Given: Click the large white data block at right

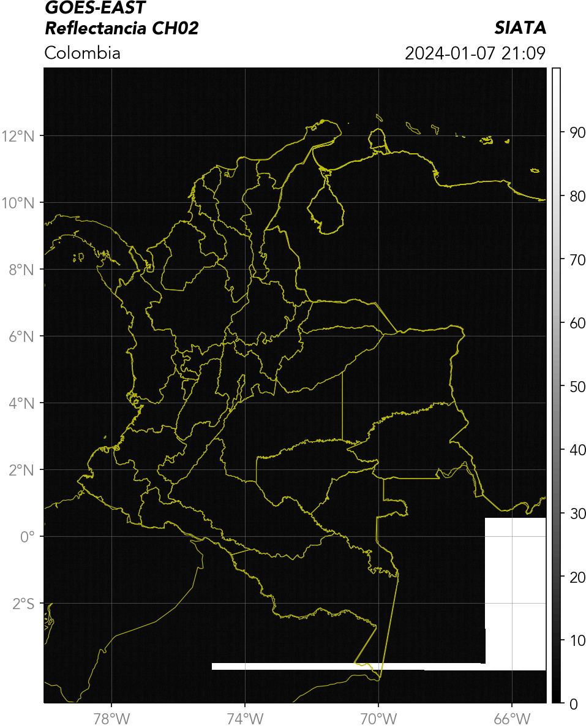Looking at the screenshot, I should coord(516,593).
